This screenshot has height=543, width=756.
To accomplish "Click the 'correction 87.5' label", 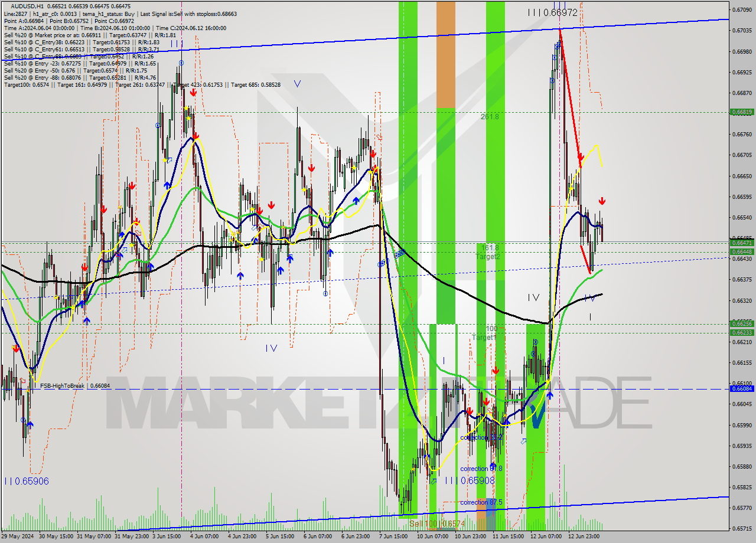I will click(x=481, y=502).
